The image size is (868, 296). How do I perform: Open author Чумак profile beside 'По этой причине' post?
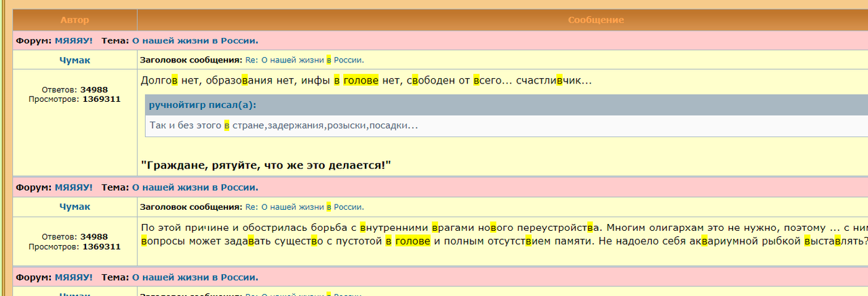[x=75, y=206]
